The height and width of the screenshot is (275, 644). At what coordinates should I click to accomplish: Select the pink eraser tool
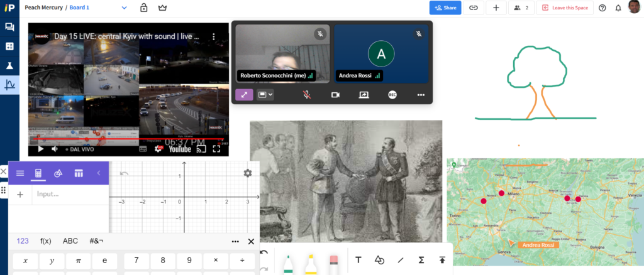tap(334, 264)
